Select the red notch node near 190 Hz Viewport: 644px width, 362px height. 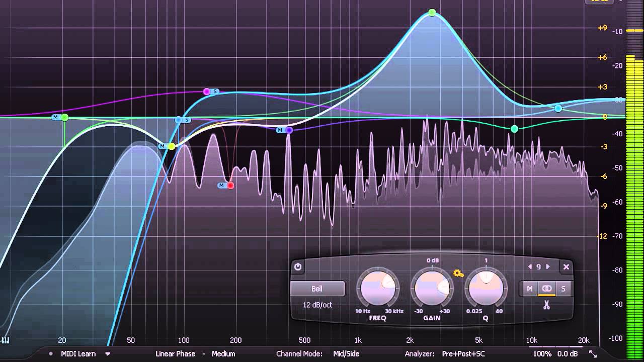(231, 186)
